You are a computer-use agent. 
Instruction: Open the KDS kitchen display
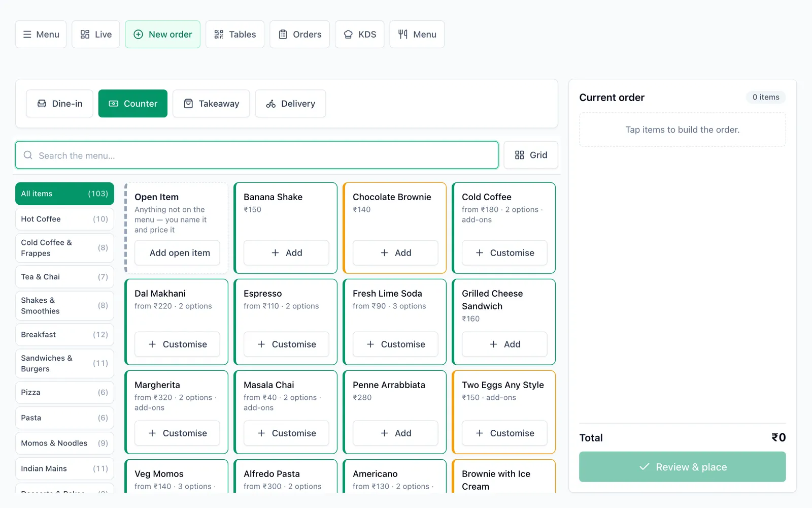(x=360, y=35)
